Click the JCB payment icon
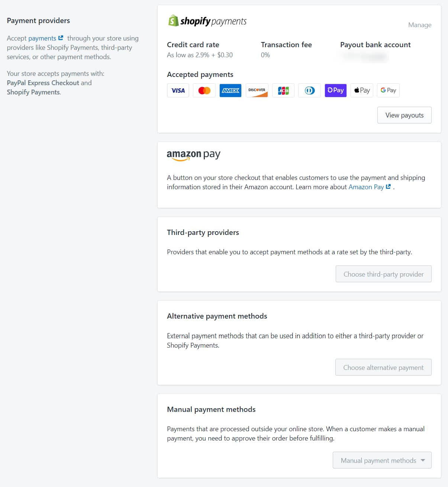448x487 pixels. tap(283, 90)
